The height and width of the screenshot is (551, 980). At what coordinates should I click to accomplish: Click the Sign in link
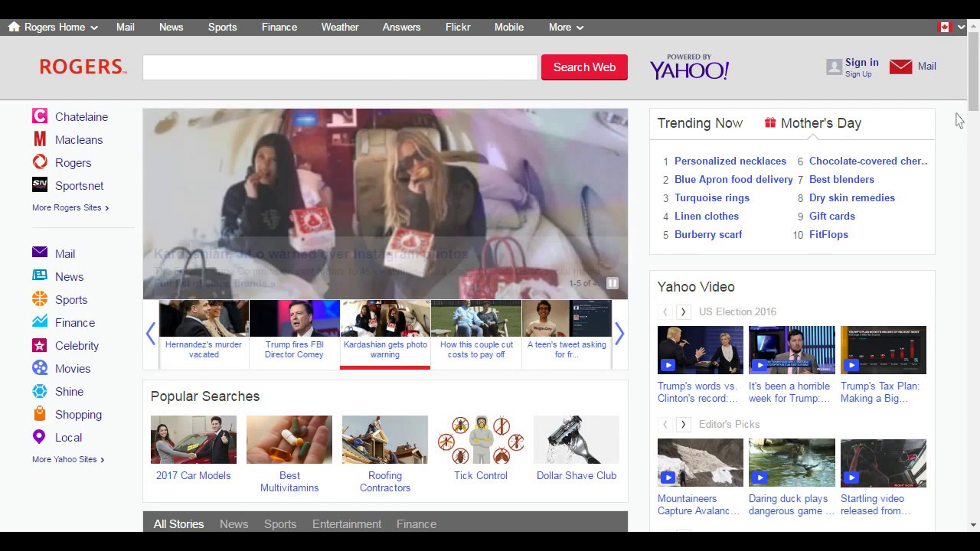(862, 62)
